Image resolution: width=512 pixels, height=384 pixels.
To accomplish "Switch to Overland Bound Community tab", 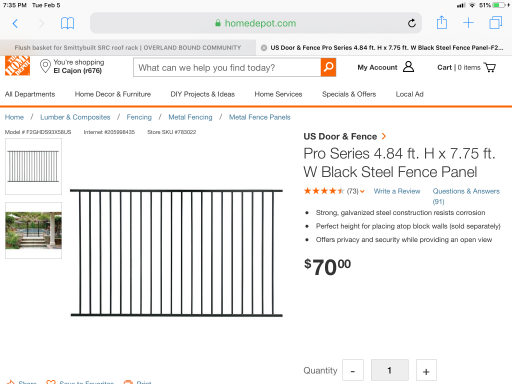I will pos(128,48).
